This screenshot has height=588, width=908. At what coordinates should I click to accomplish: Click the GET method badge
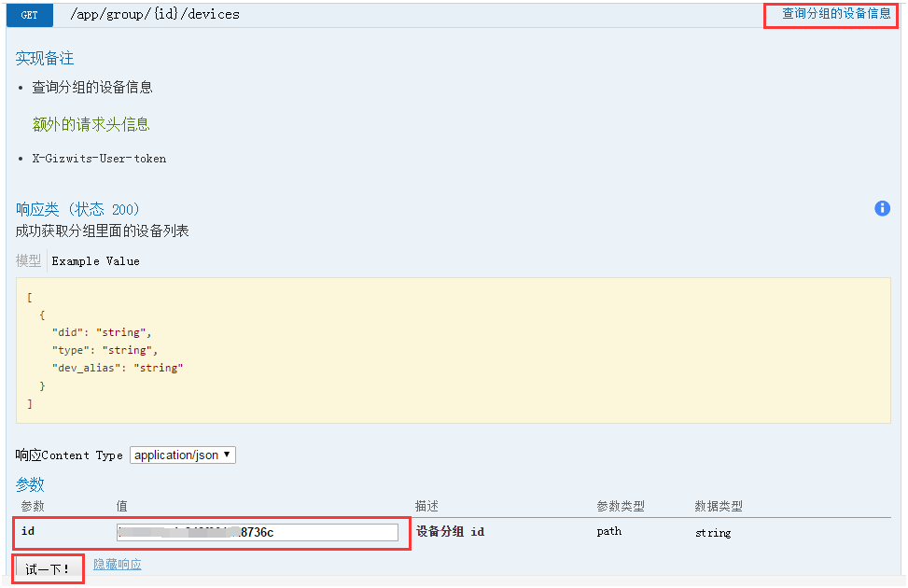tap(29, 15)
